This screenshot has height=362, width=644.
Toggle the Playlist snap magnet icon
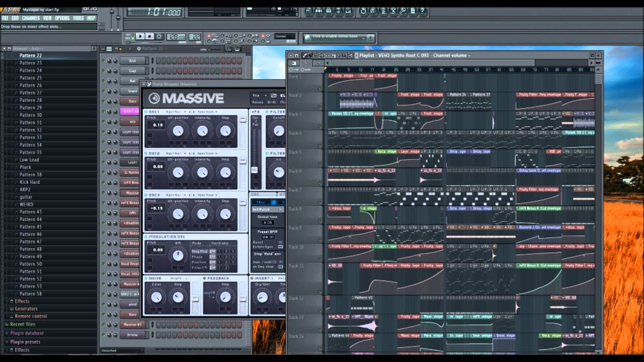coord(296,55)
